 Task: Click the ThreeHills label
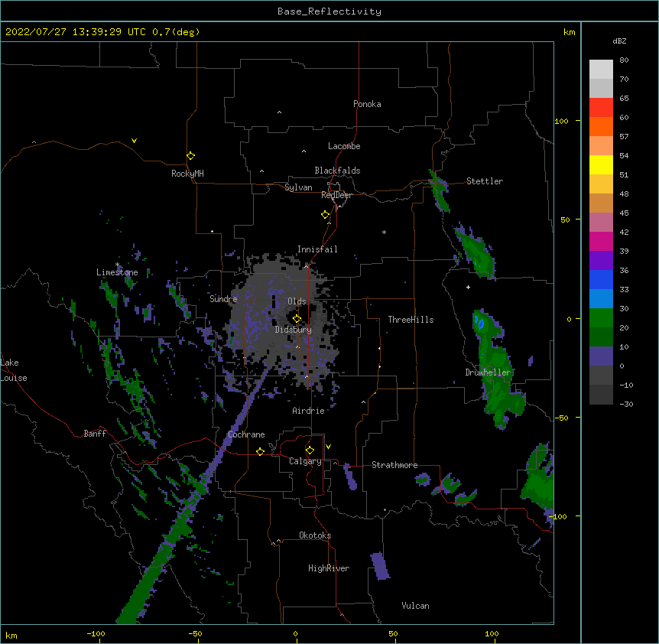411,320
